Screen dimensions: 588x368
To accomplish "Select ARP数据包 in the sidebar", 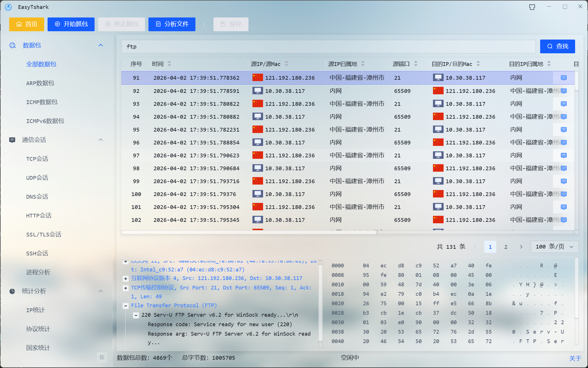I will pyautogui.click(x=40, y=83).
